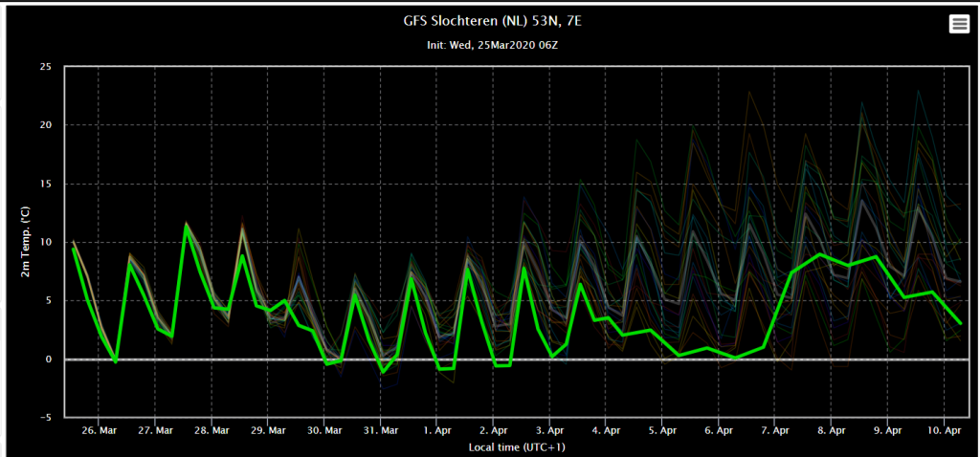Screen dimensions: 980x457
Task: Click the 4. Apr date label
Action: [x=605, y=431]
